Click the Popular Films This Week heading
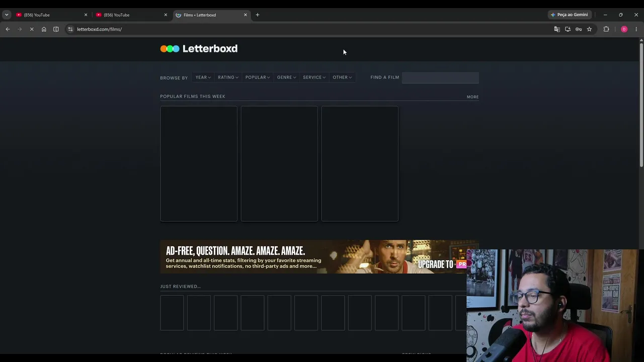The image size is (644, 362). 193,97
